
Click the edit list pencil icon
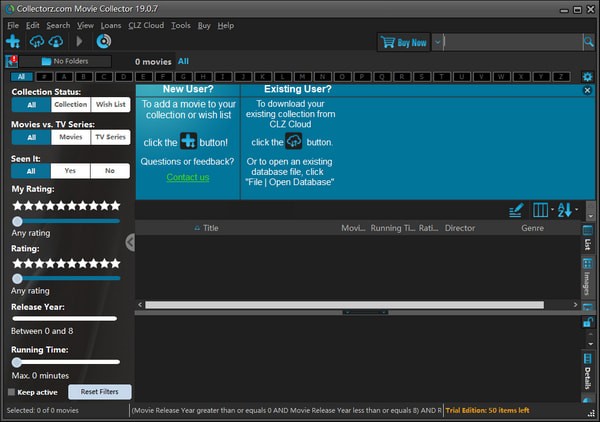point(516,210)
